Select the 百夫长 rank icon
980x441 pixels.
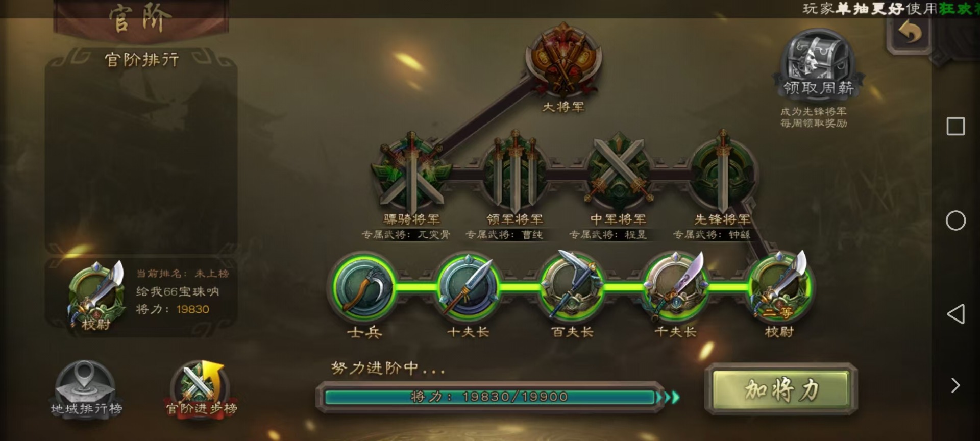click(572, 285)
